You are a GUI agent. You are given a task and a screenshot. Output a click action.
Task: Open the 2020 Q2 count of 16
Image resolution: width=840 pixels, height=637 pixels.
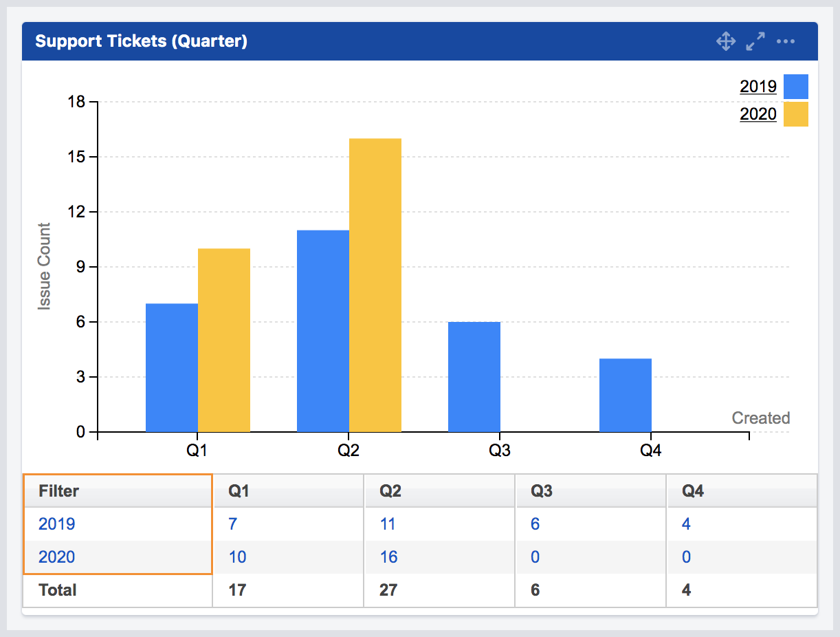388,557
